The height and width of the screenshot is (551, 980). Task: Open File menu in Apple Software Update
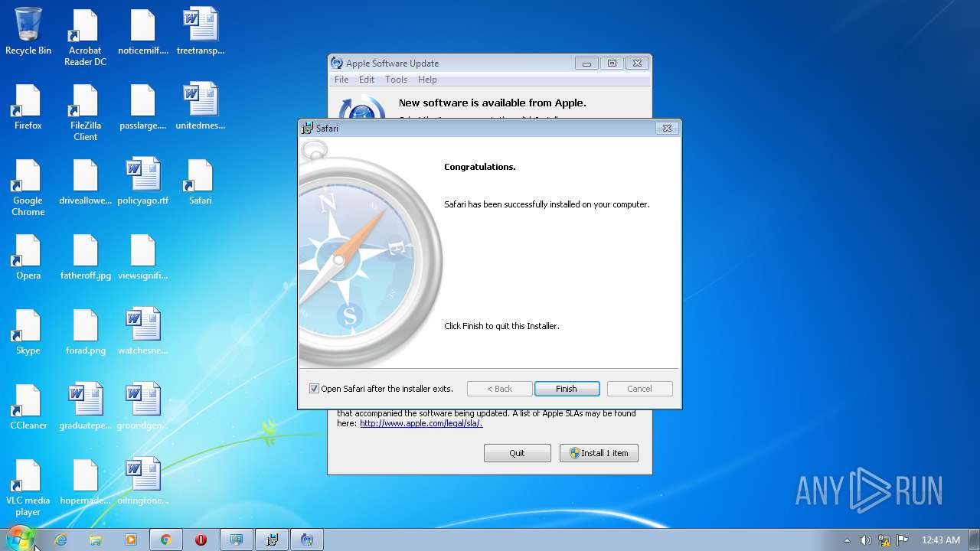pyautogui.click(x=341, y=80)
